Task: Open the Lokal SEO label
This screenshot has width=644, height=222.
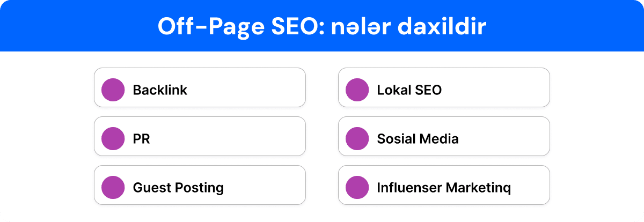Action: point(409,90)
